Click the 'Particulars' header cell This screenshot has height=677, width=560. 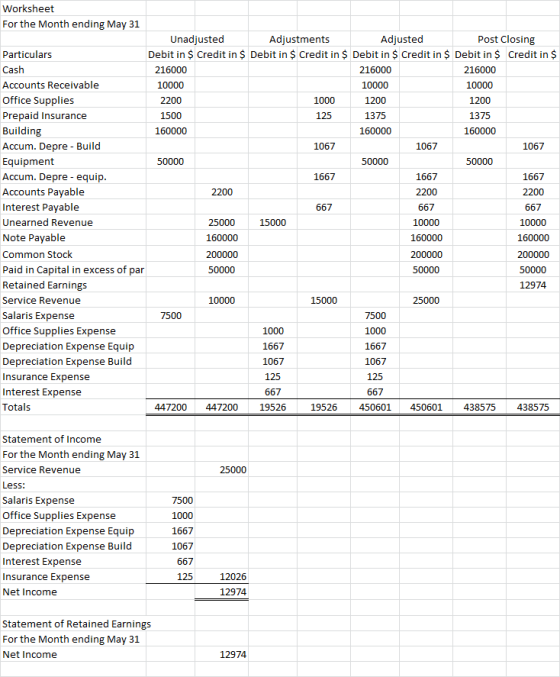coord(27,54)
